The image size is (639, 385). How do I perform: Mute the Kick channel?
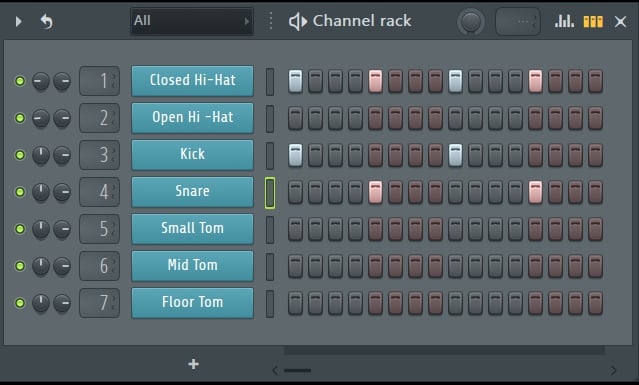point(20,155)
